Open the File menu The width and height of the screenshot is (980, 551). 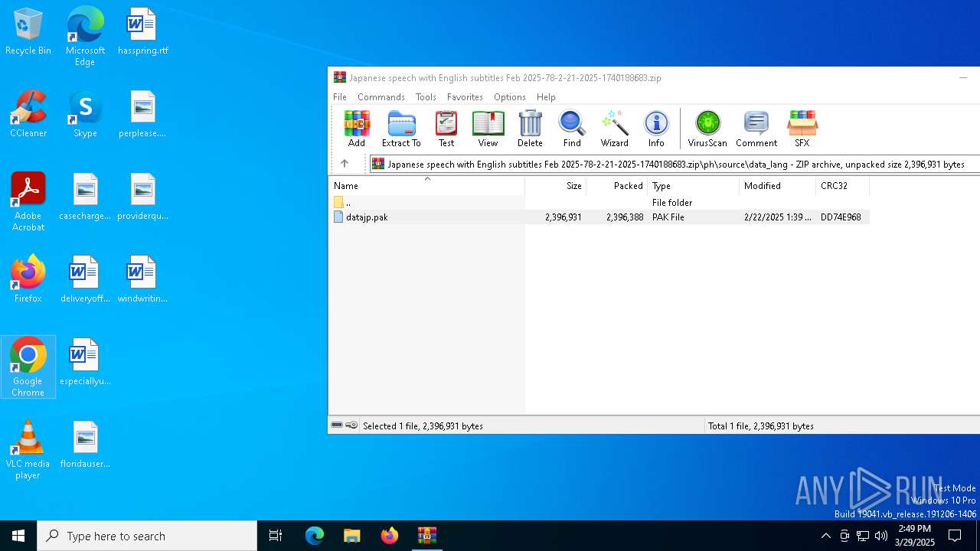coord(340,97)
